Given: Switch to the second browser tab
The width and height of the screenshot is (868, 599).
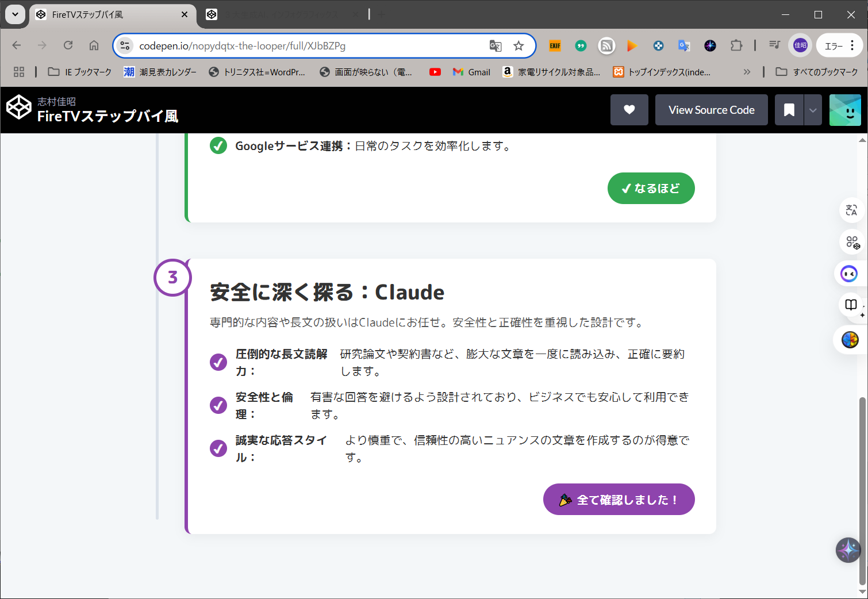Looking at the screenshot, I should coord(282,14).
